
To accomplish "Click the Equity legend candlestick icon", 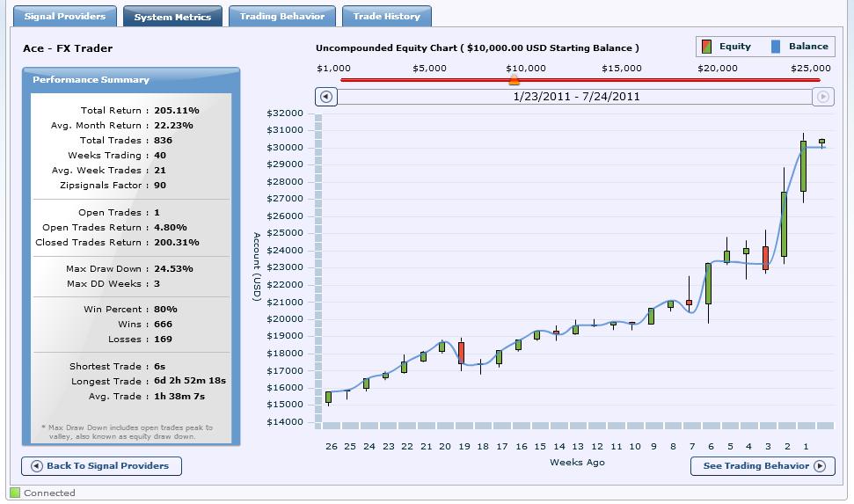I will tap(706, 47).
